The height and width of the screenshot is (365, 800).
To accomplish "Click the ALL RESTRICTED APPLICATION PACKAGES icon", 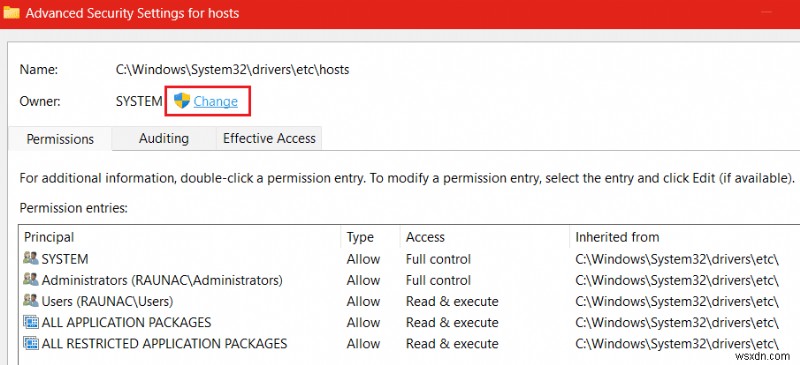I will 31,343.
